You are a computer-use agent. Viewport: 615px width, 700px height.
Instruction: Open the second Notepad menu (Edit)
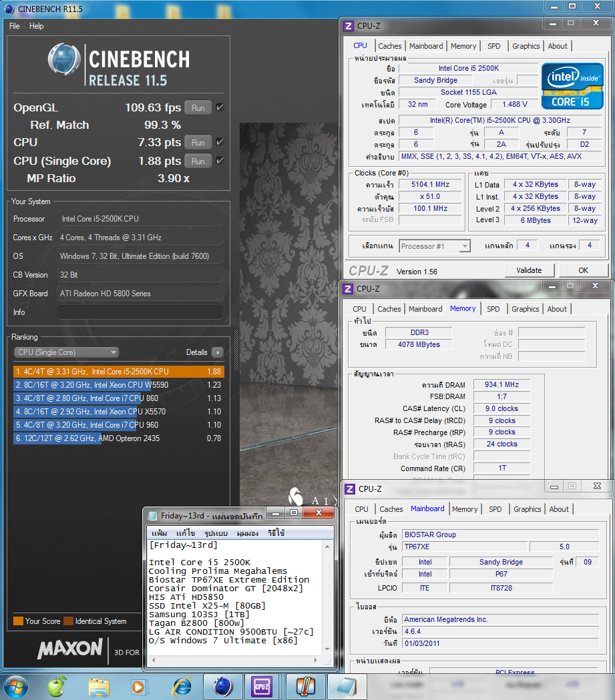click(186, 533)
